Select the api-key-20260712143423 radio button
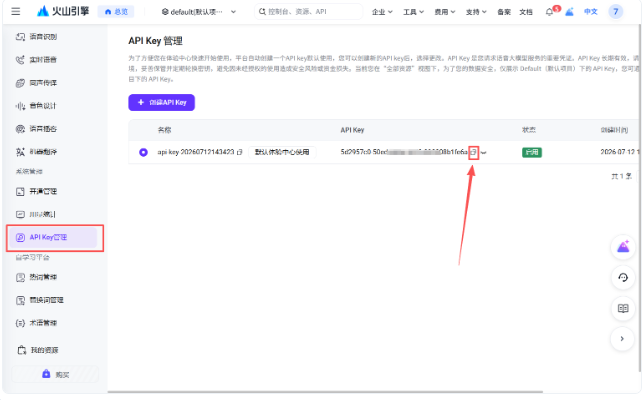 click(143, 152)
